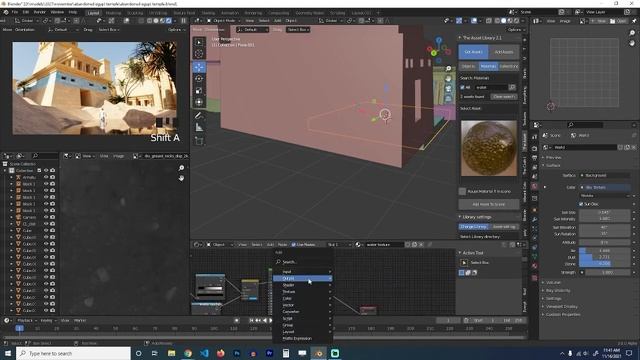The height and width of the screenshot is (360, 640).
Task: Open Visual Studio Code from taskbar
Action: 204,353
